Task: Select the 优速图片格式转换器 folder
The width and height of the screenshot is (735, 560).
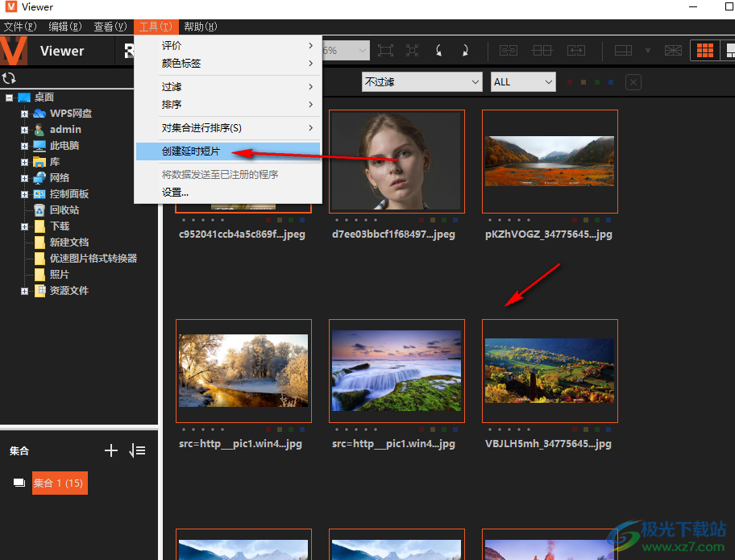Action: pyautogui.click(x=93, y=258)
